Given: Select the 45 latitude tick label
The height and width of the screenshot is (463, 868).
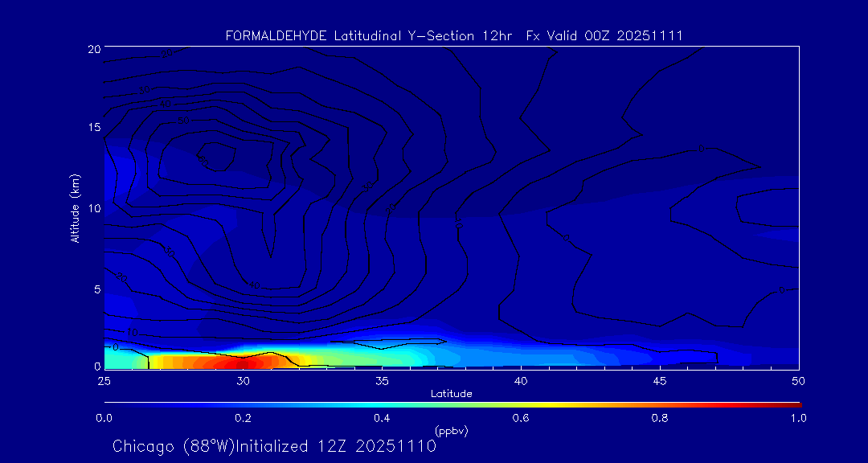Looking at the screenshot, I should [x=660, y=379].
